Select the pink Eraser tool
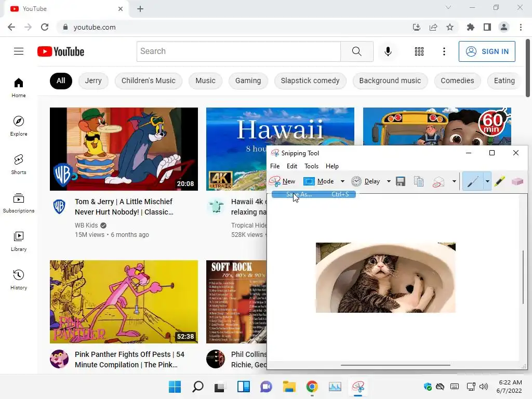Viewport: 532px width, 399px height. 517,181
